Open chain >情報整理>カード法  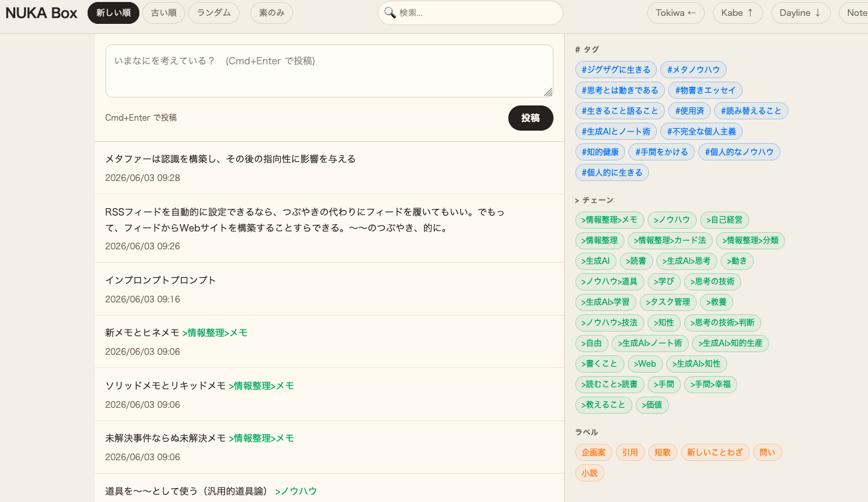pyautogui.click(x=670, y=240)
